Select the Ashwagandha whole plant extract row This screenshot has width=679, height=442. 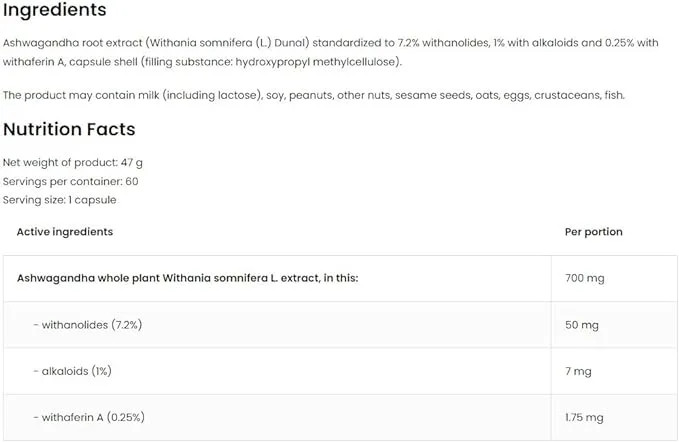340,278
